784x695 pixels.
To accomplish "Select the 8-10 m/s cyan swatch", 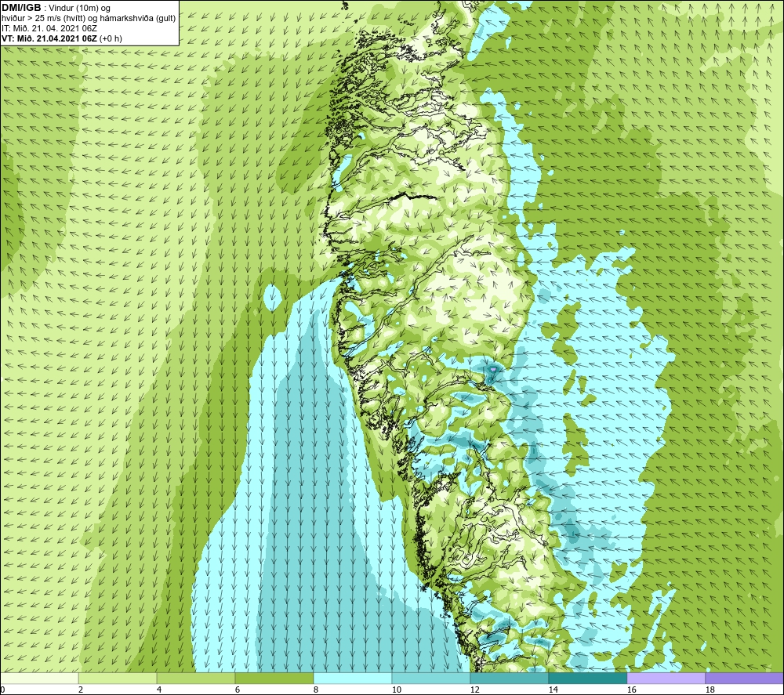I will 353,679.
